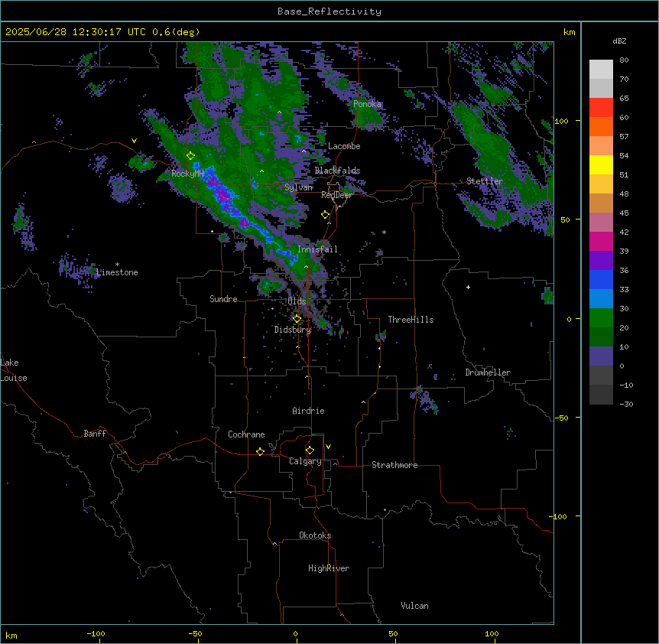659x644 pixels.
Task: Click the white plus marker north of Drumheller
Action: pos(468,287)
